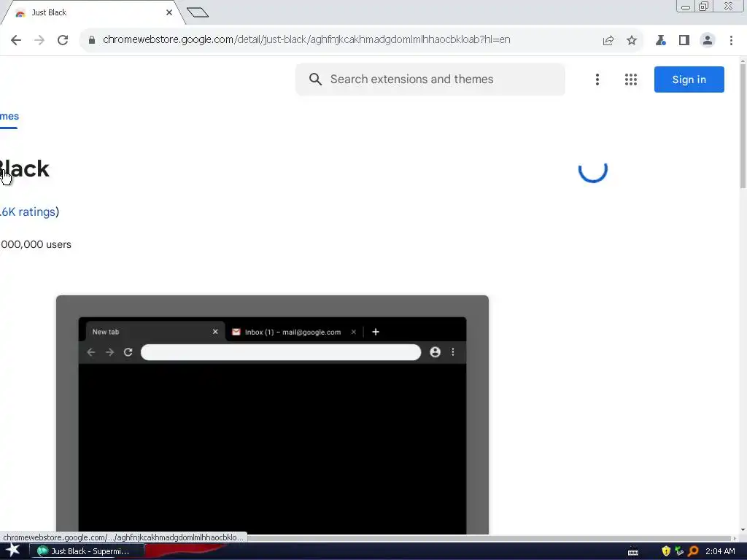Open a new tab
747x560 pixels.
(x=198, y=12)
